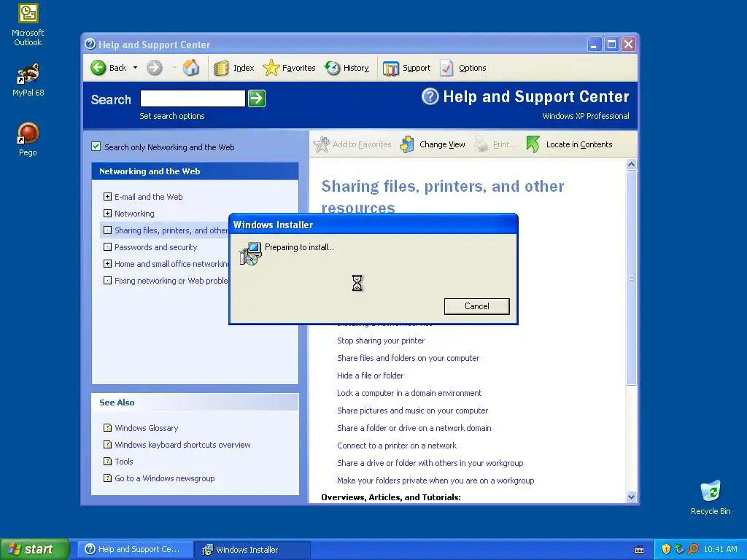Go to Home via house icon

click(x=191, y=68)
